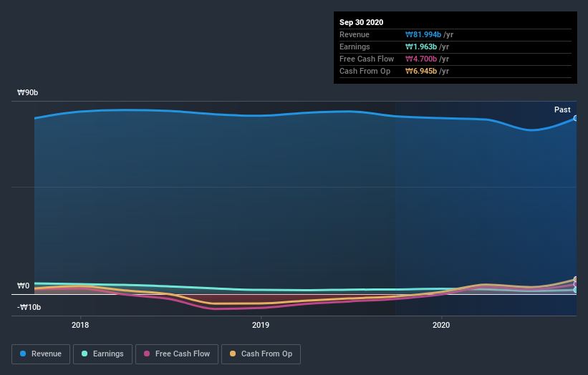
Task: Toggle the Earnings legend button
Action: [x=102, y=354]
